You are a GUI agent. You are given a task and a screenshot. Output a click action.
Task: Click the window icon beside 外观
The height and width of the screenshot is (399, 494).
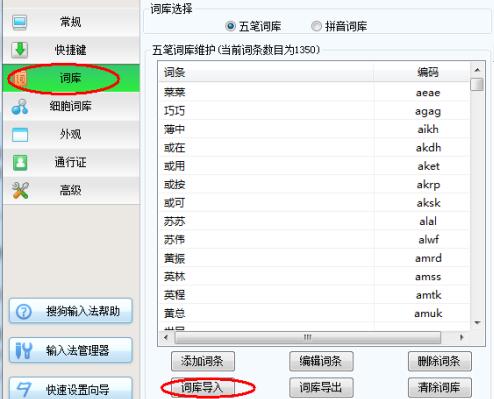coord(20,135)
